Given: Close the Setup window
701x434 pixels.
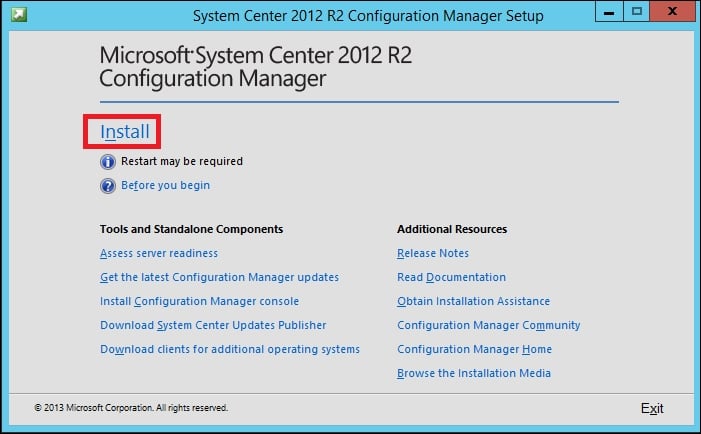Looking at the screenshot, I should (672, 12).
